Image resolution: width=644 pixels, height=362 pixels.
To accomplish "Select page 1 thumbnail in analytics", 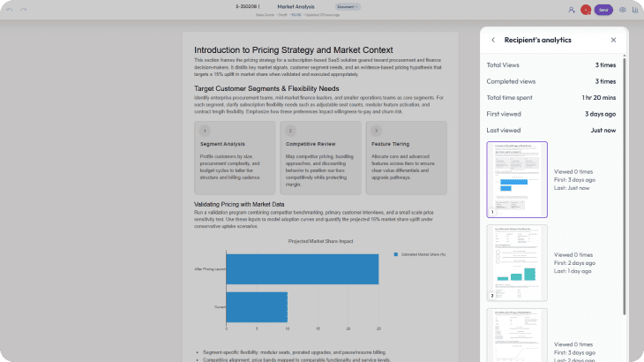I will (x=517, y=179).
